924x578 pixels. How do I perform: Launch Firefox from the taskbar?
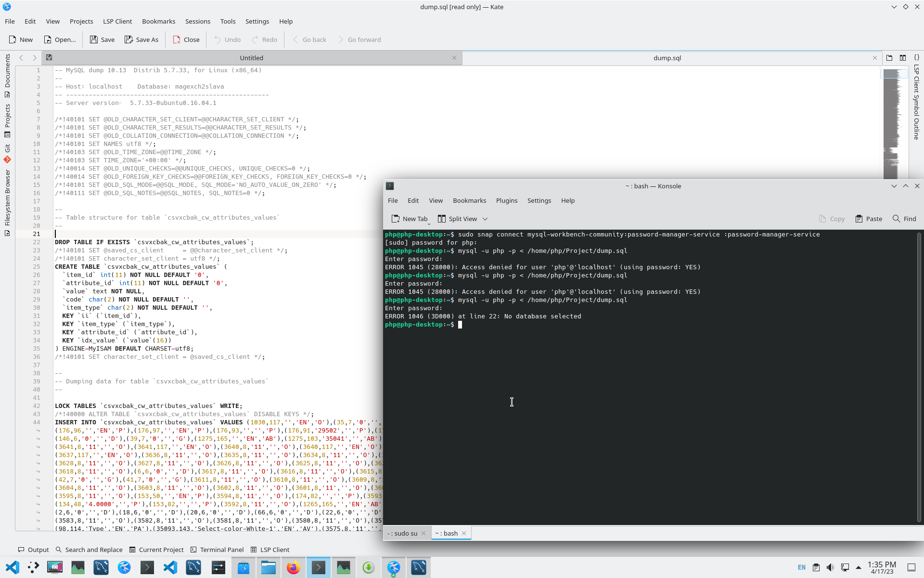pos(293,567)
